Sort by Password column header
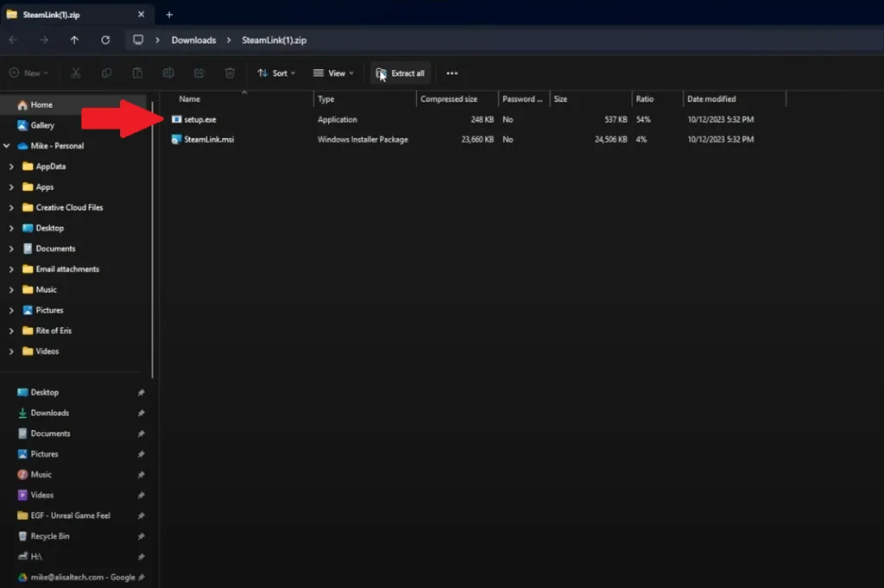This screenshot has height=588, width=884. 522,99
